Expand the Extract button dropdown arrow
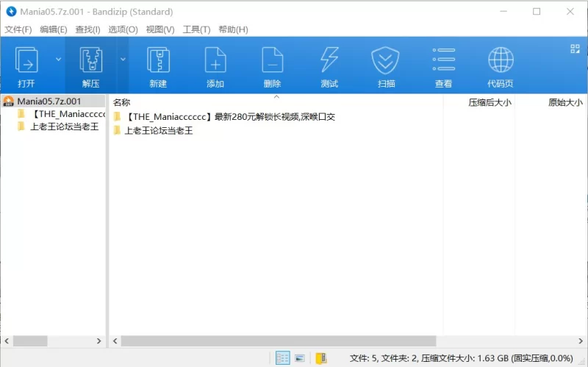 (x=123, y=60)
